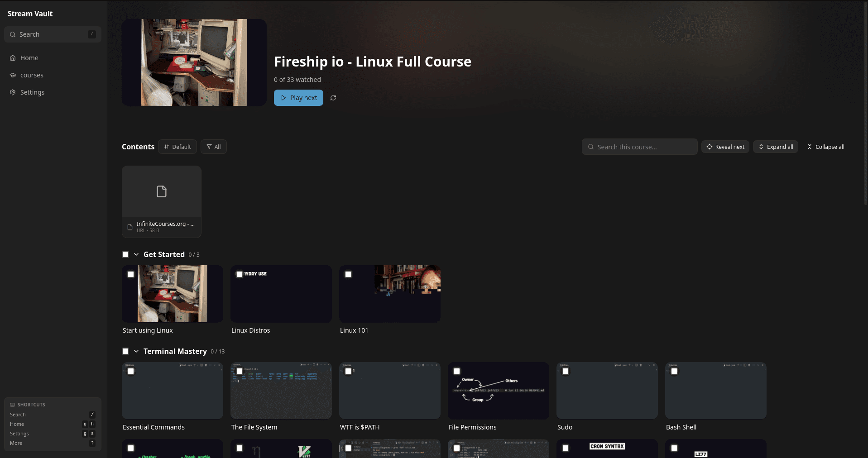868x458 pixels.
Task: Check the File Permissions video checkbox
Action: pyautogui.click(x=457, y=371)
